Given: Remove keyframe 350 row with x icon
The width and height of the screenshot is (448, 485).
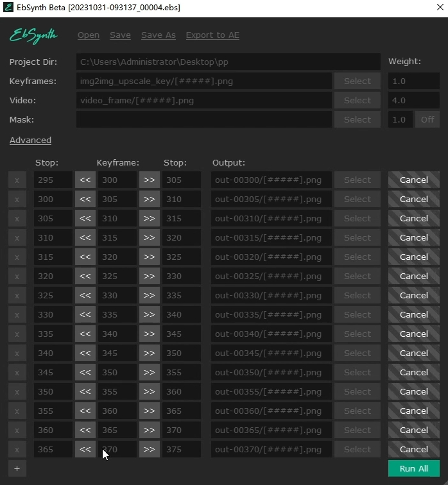Looking at the screenshot, I should [x=17, y=372].
